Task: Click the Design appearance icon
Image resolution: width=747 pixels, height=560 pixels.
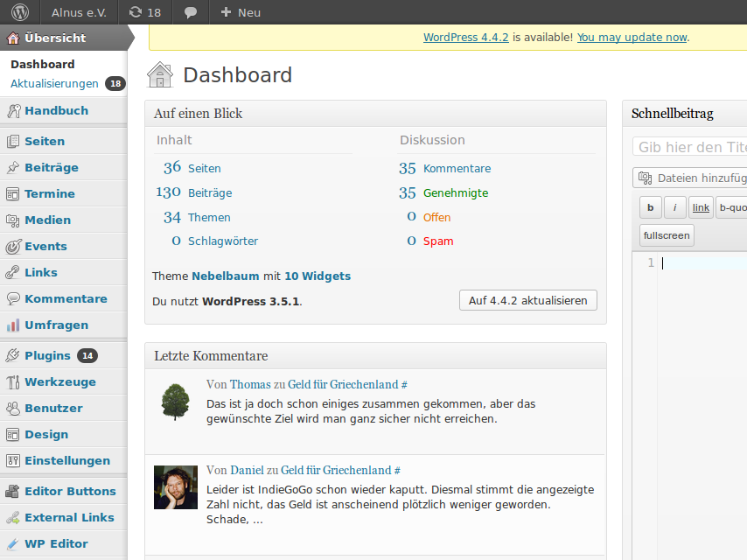Action: 13,434
